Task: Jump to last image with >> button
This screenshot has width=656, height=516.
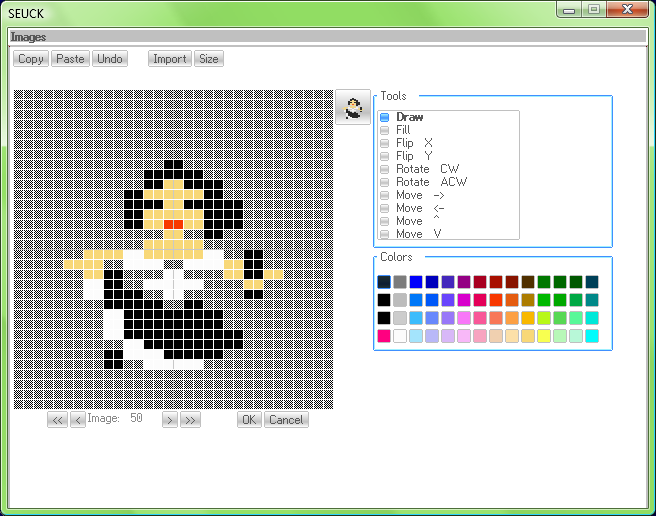Action: click(x=190, y=420)
